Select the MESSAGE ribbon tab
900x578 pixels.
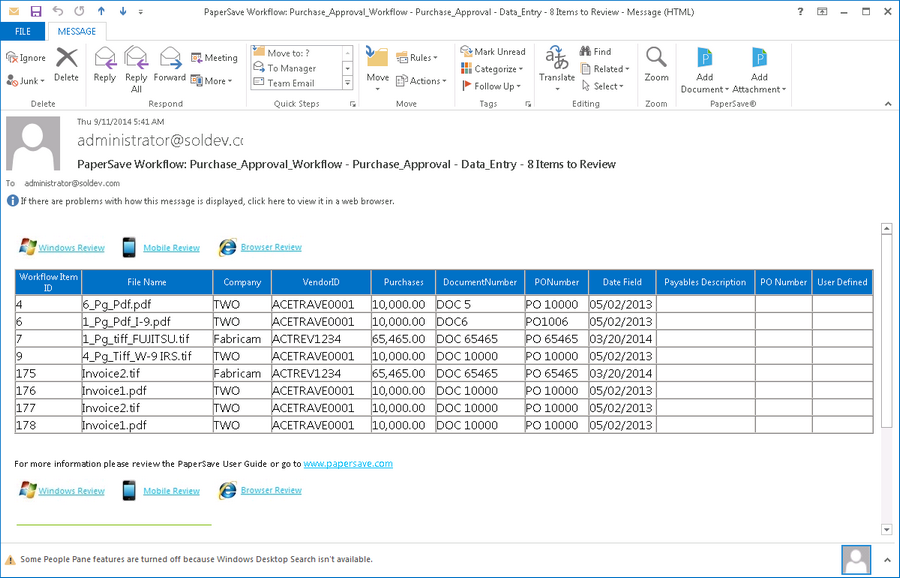pyautogui.click(x=76, y=31)
